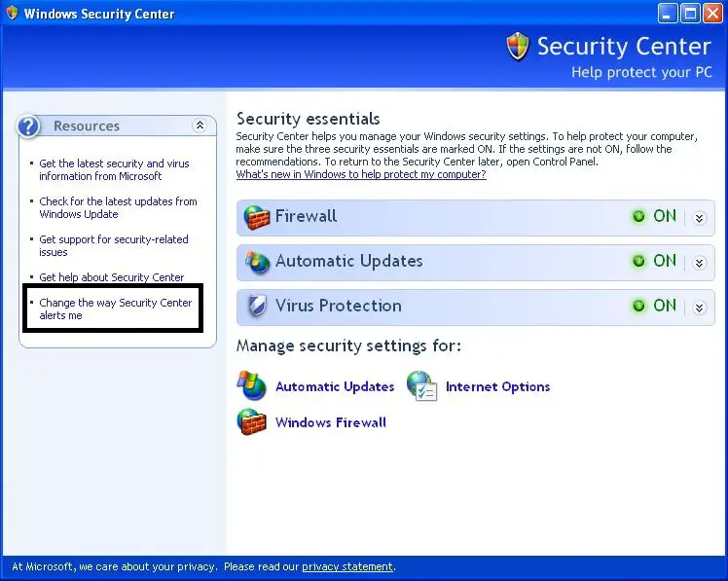Open What's new in Windows link

pos(361,174)
